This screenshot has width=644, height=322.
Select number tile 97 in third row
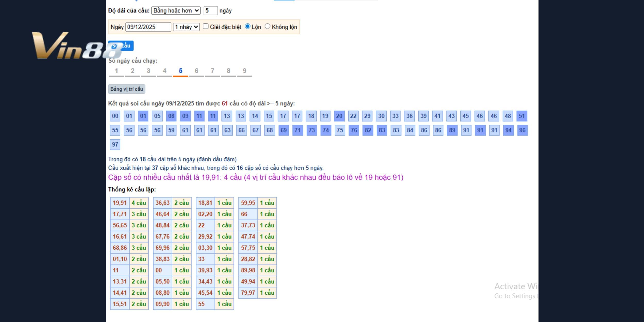point(115,145)
